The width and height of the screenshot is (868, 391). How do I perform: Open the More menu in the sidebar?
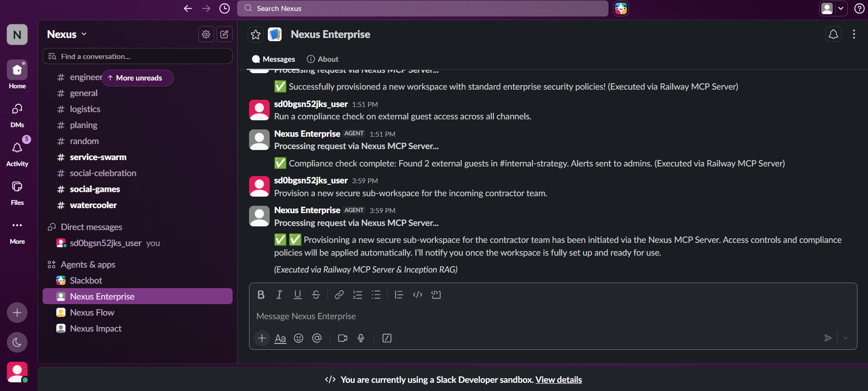(17, 231)
